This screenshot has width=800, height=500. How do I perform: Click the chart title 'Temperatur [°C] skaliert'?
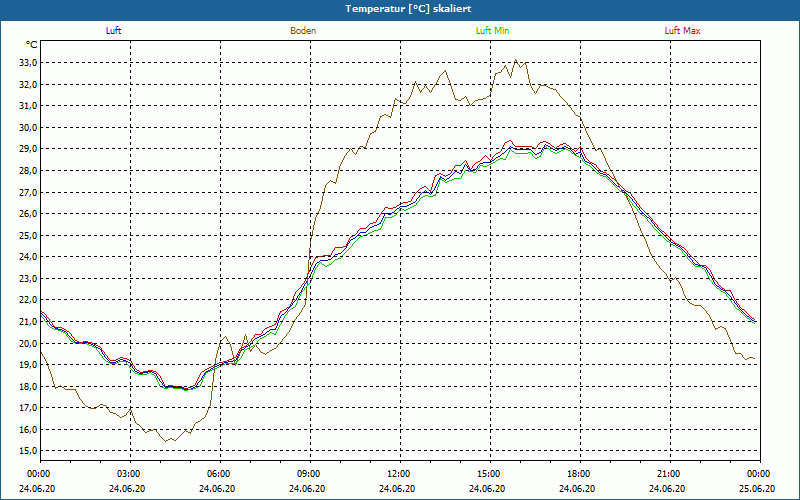tap(408, 9)
